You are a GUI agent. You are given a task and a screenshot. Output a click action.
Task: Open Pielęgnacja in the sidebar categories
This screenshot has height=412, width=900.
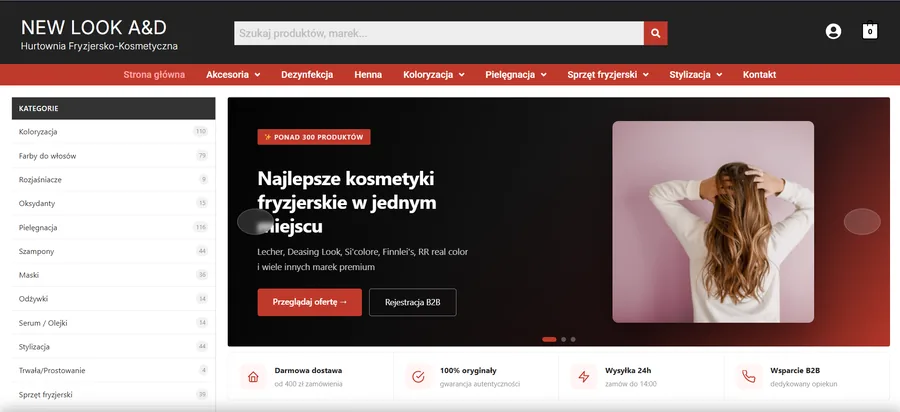tap(114, 227)
